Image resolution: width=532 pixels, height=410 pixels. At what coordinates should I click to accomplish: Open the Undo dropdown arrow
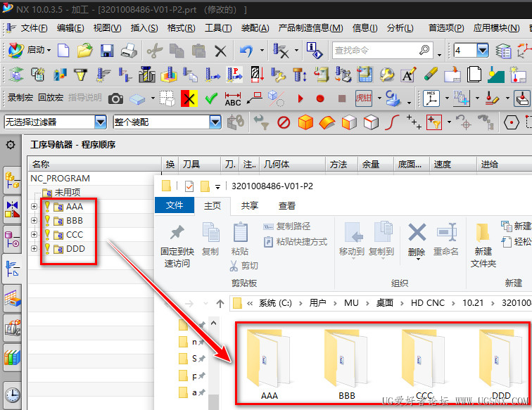tap(262, 50)
